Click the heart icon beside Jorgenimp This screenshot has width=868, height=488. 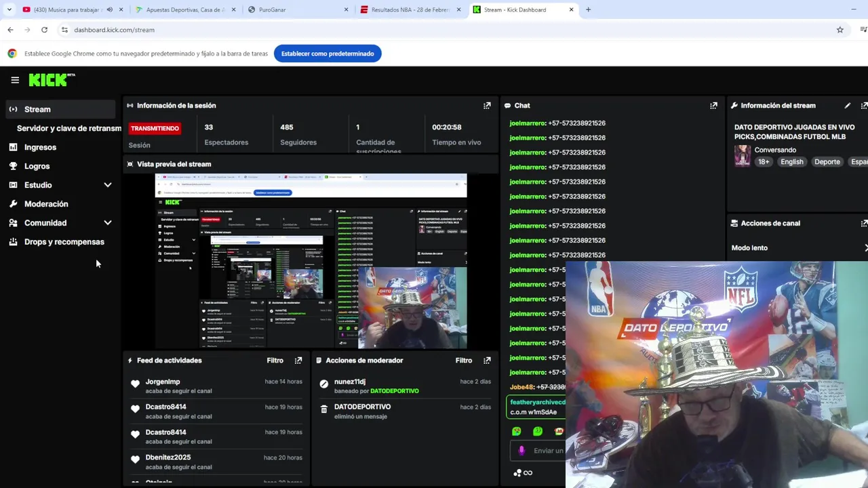135,385
